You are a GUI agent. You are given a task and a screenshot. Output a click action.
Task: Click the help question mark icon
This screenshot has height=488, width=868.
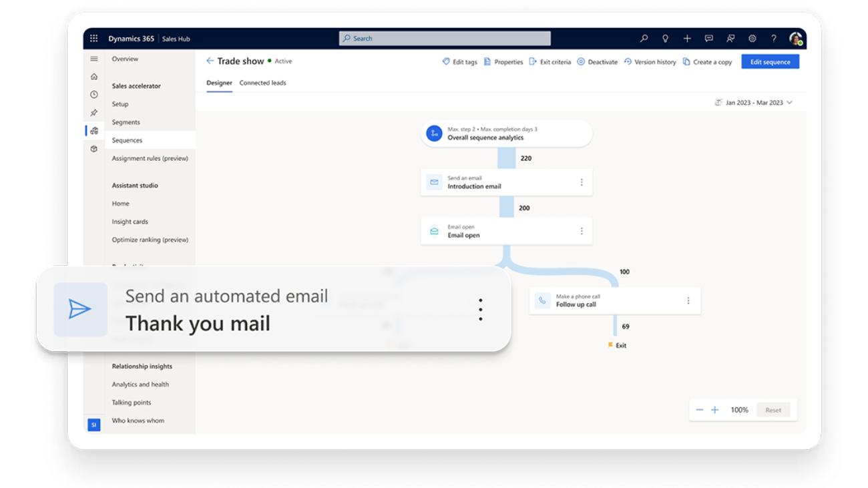[x=774, y=39]
